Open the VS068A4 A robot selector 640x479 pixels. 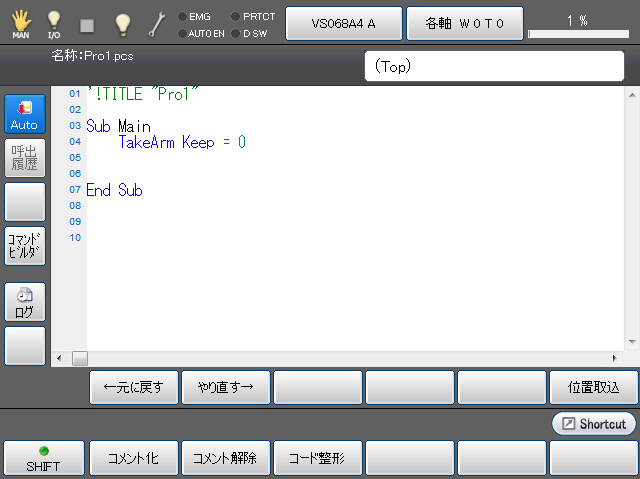343,22
